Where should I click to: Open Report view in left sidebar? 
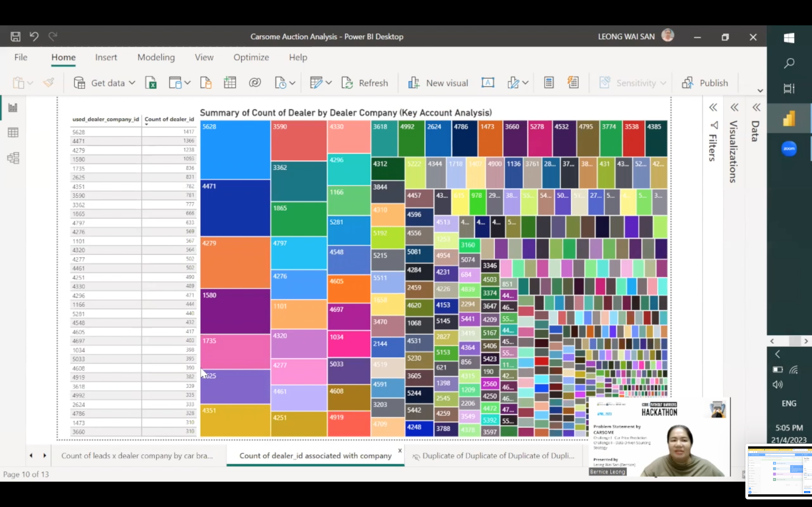point(13,108)
